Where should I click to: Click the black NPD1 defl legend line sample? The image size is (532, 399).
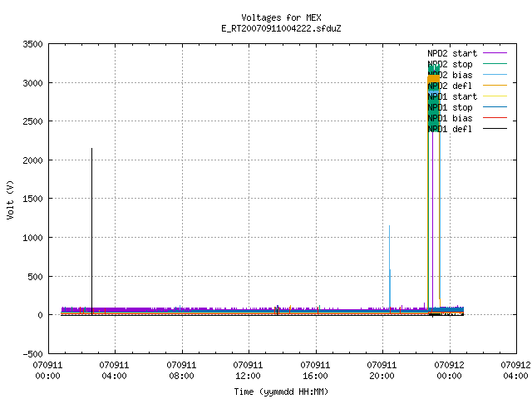pos(495,129)
